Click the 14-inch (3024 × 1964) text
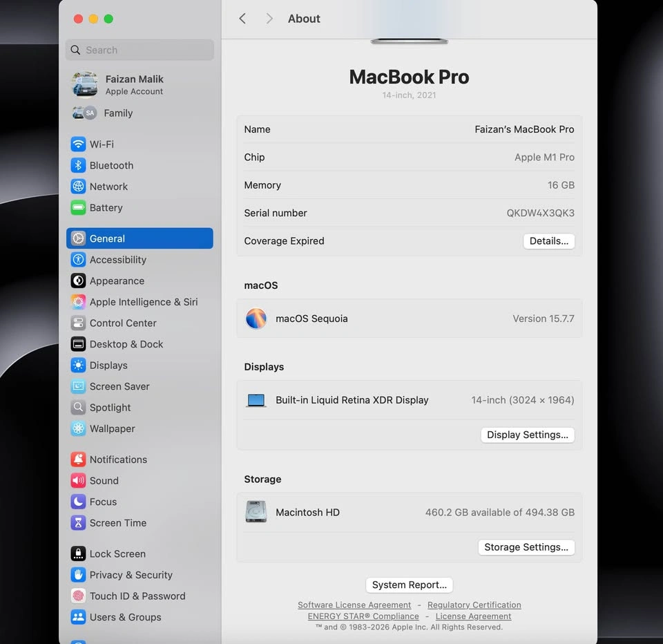This screenshot has height=644, width=663. 523,400
